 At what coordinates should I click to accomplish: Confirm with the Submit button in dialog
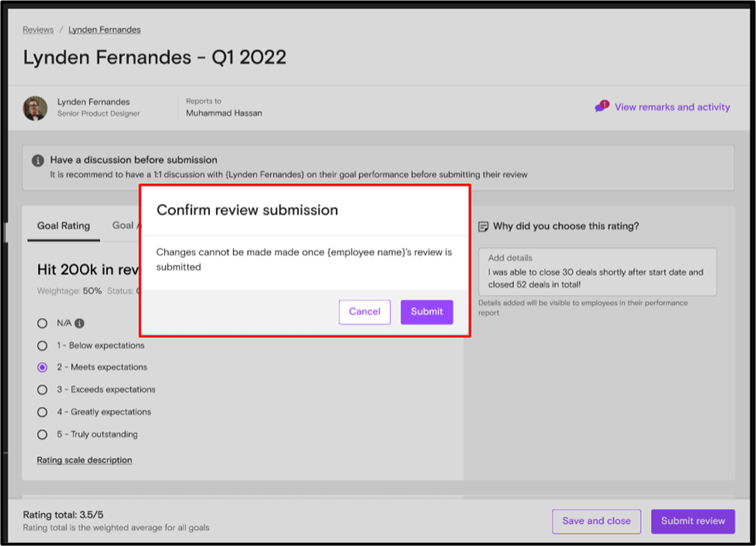pos(426,312)
